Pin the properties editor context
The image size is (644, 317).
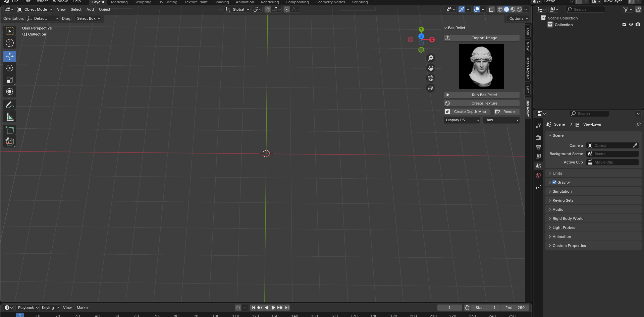pos(638,124)
